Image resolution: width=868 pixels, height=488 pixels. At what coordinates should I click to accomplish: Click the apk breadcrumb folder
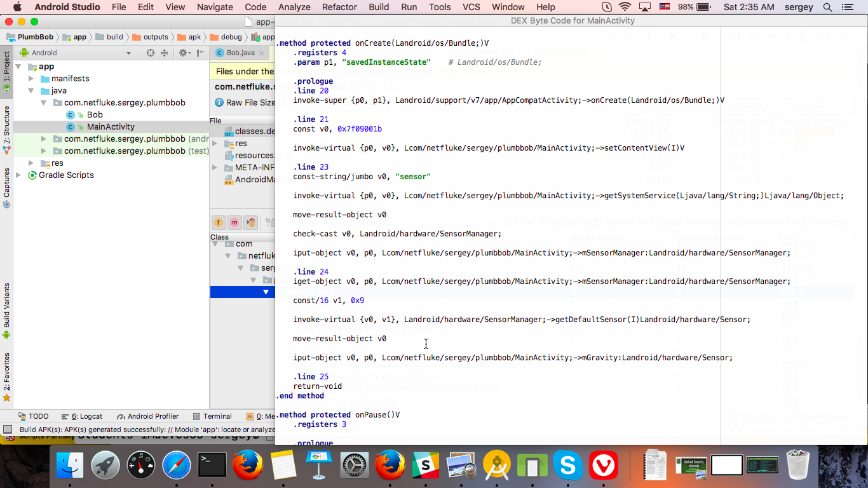[189, 37]
